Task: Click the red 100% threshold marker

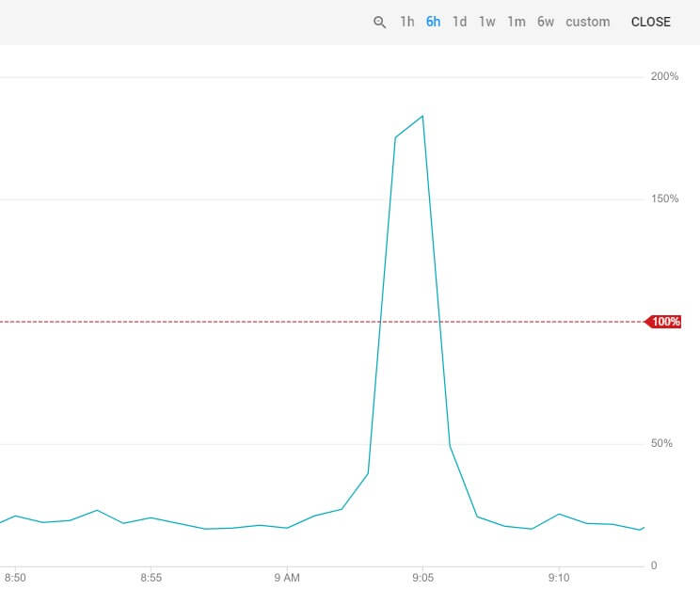Action: point(664,322)
